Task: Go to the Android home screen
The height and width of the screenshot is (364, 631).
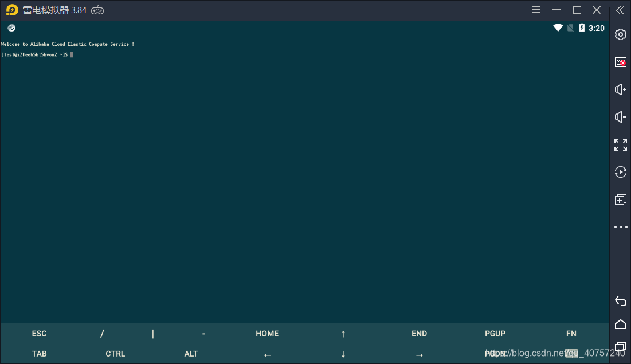Action: [621, 324]
